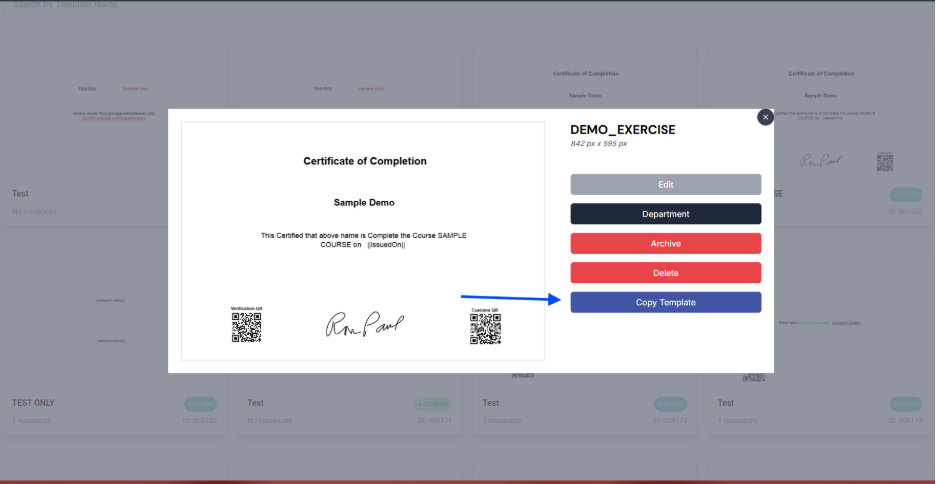Click the ID: 008171 label
The height and width of the screenshot is (484, 936).
point(435,421)
